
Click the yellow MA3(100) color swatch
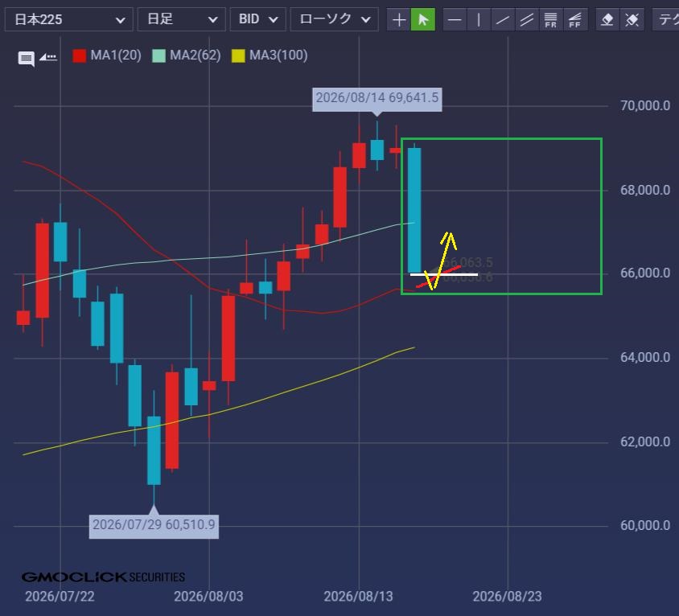pyautogui.click(x=238, y=55)
